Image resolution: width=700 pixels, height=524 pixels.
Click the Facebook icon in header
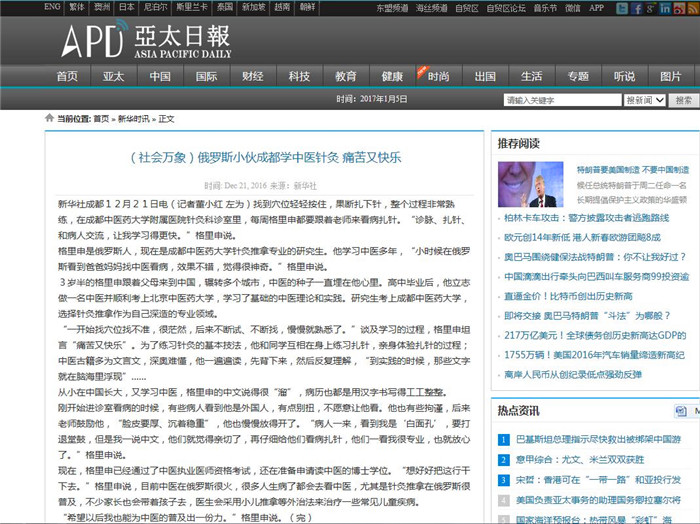point(636,8)
